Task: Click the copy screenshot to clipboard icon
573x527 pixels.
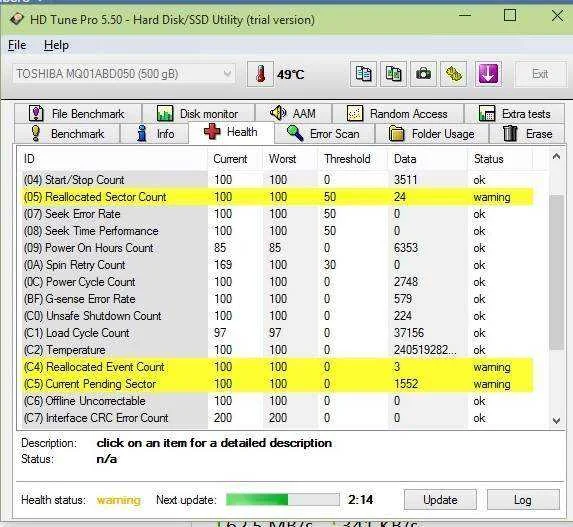Action: [393, 74]
